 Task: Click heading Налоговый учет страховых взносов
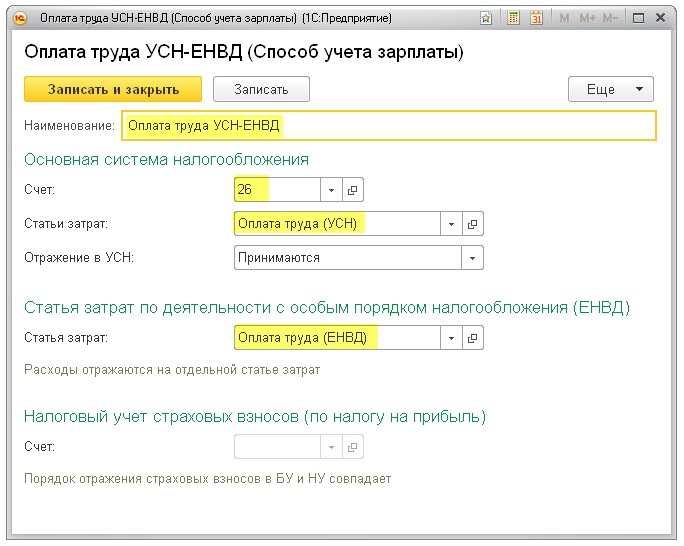click(255, 417)
